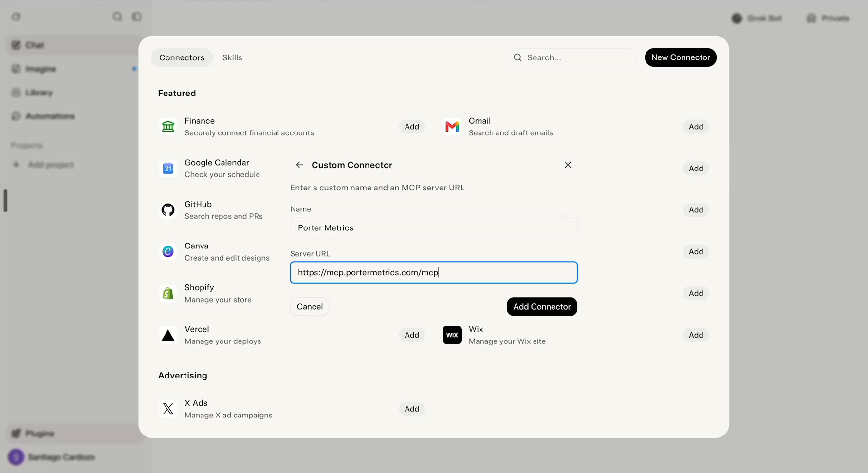Cancel the custom connector form
This screenshot has height=473, width=868.
pyautogui.click(x=310, y=307)
